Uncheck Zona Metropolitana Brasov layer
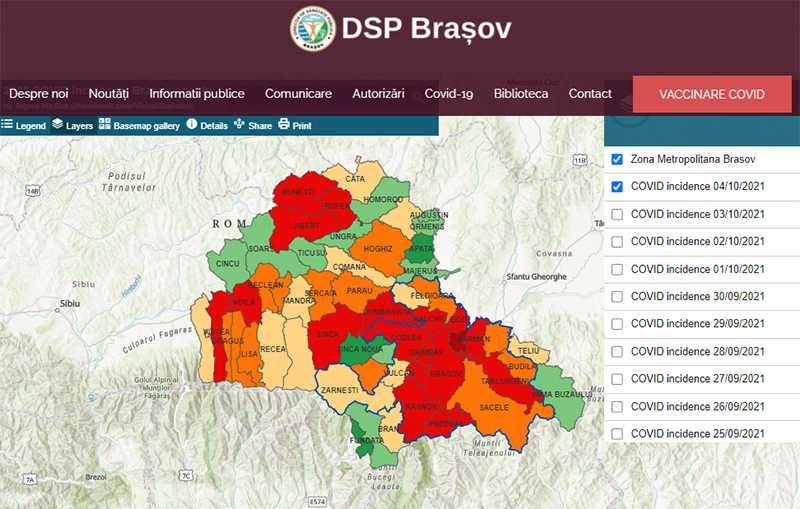The width and height of the screenshot is (800, 509). click(x=617, y=159)
